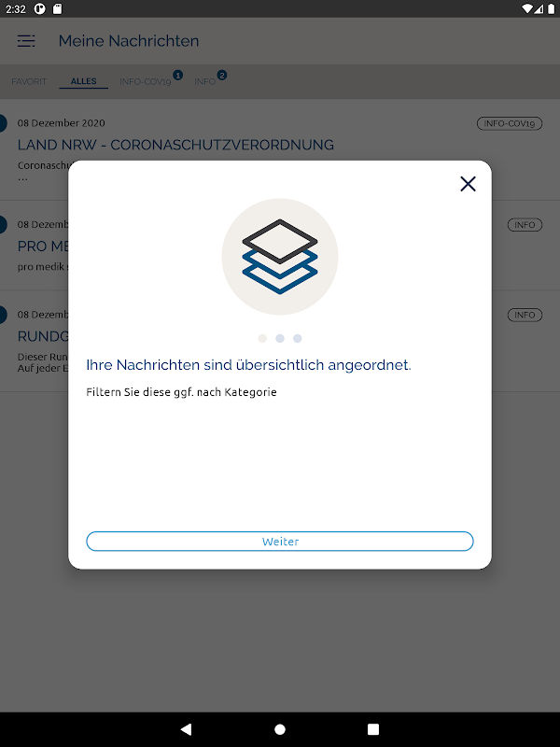Open the hamburger navigation menu
This screenshot has height=747, width=560.
[26, 41]
